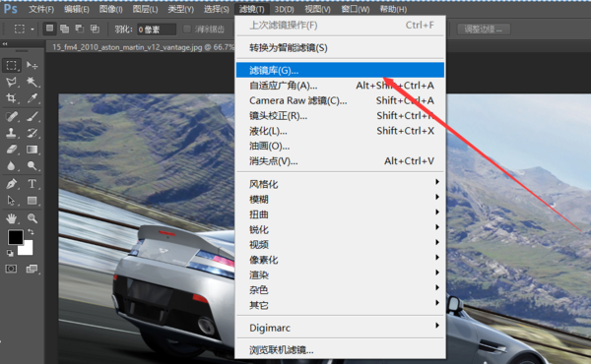591x364 pixels.
Task: Toggle the 消除锯齿 anti-alias checkbox
Action: (x=187, y=29)
